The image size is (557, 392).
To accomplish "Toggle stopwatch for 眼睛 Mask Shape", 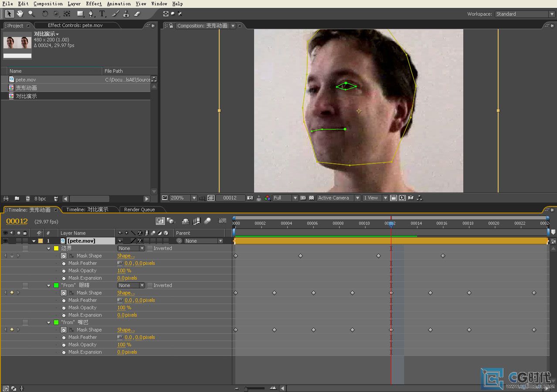I will 64,293.
